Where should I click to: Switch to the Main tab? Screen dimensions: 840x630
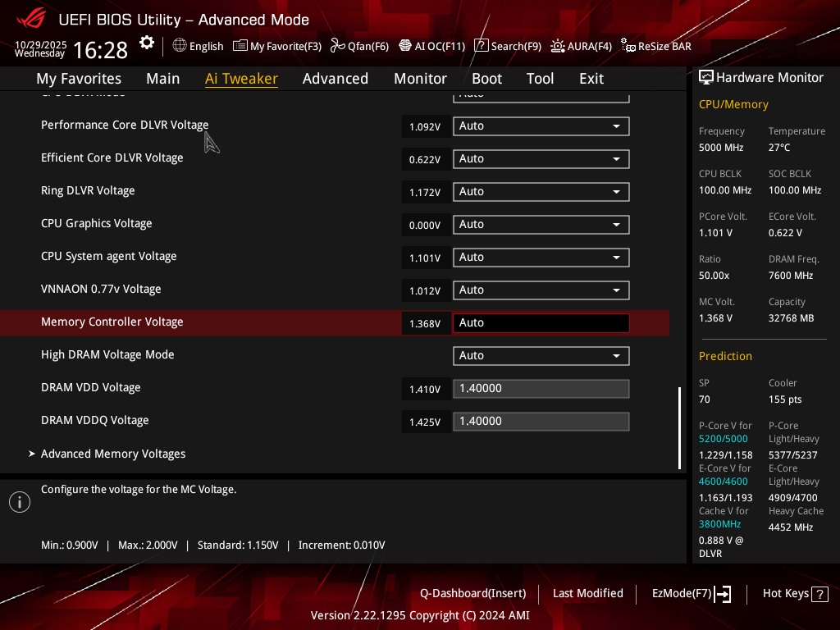[x=163, y=79]
